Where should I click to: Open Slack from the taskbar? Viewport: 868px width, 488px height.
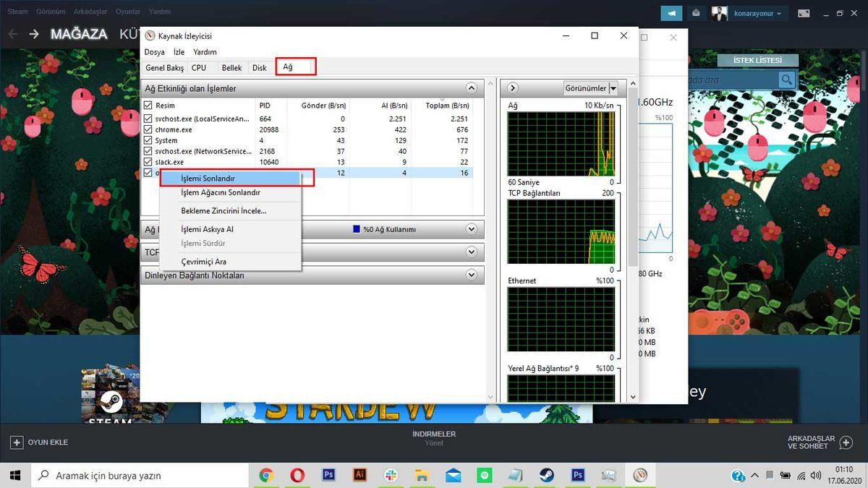point(391,475)
